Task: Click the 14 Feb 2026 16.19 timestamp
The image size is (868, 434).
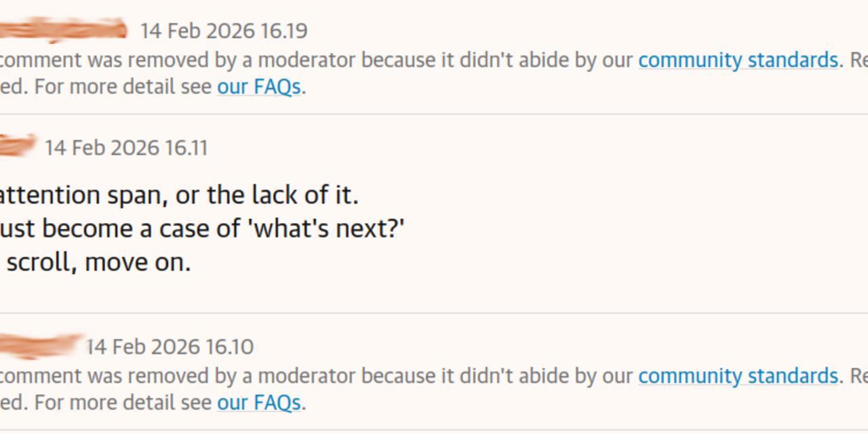Action: pos(224,31)
